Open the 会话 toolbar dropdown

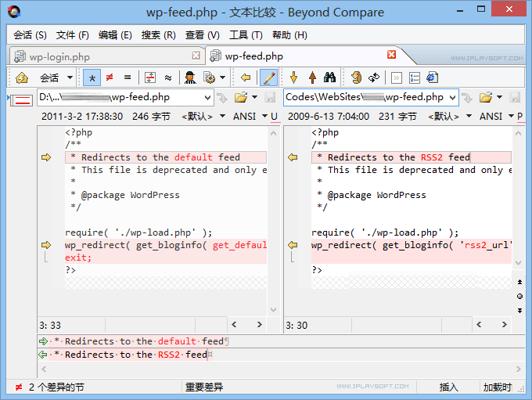70,77
